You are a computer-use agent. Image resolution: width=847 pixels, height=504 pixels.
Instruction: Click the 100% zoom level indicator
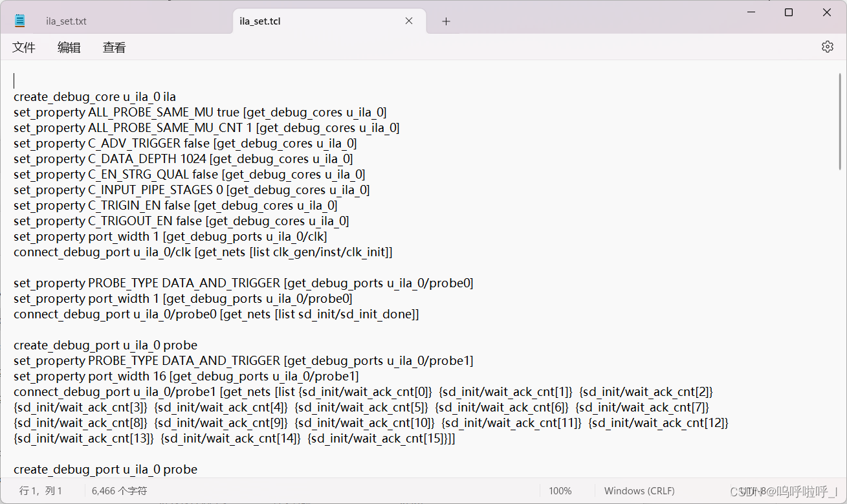(560, 491)
